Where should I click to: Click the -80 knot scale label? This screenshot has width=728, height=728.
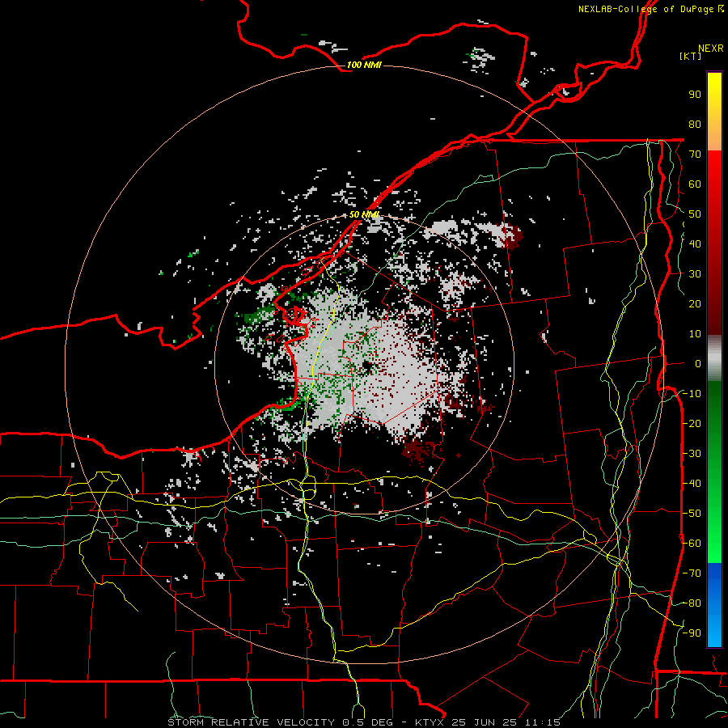click(692, 603)
